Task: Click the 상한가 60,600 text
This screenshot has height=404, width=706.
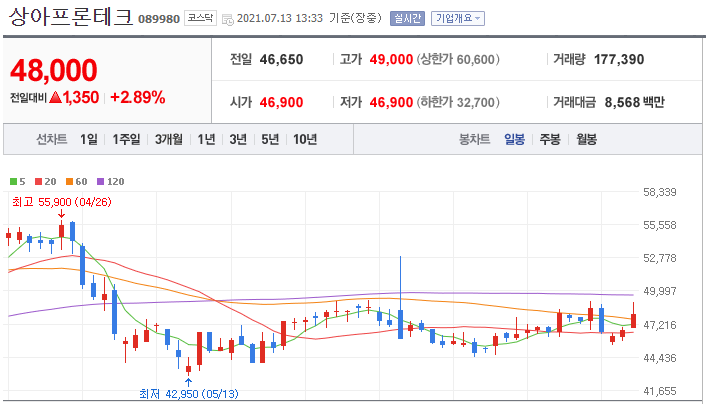Action: tap(458, 59)
